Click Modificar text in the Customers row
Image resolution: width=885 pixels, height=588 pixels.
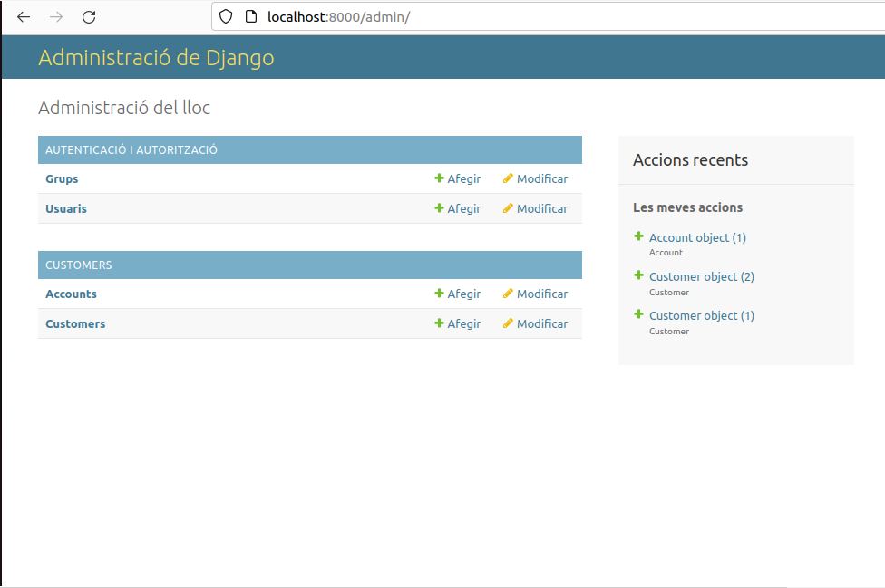pos(542,323)
